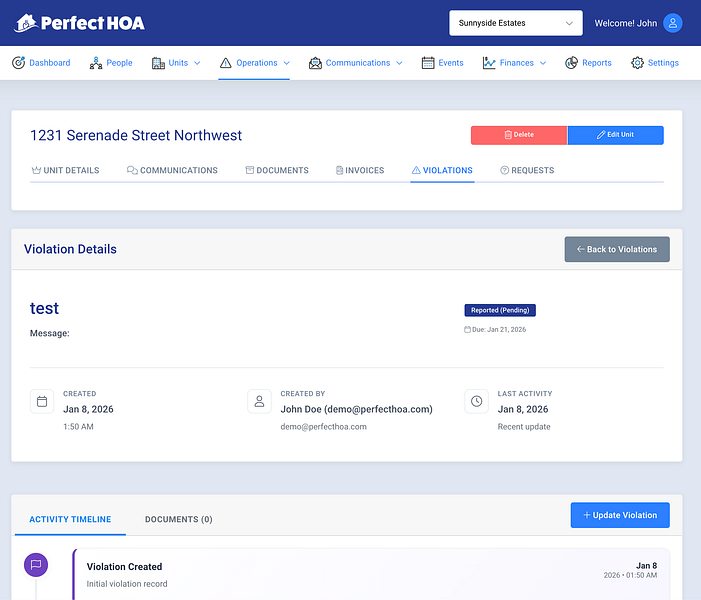Expand the Units menu chevron

pyautogui.click(x=197, y=63)
